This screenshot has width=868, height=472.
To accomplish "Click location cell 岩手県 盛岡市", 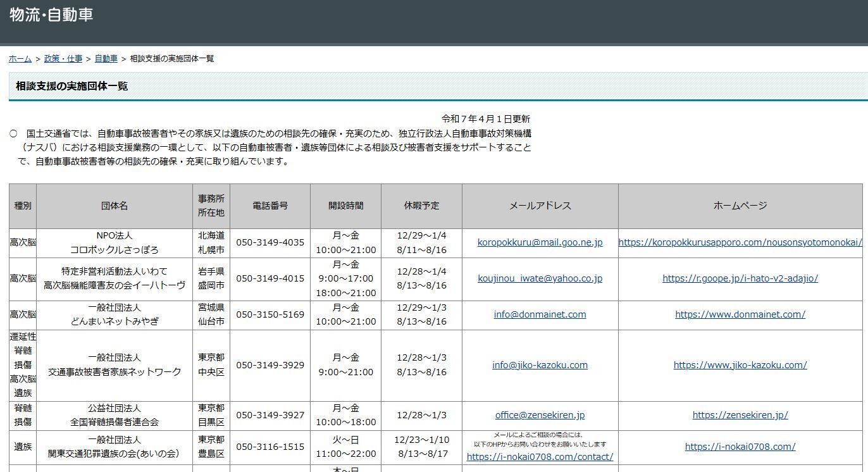I will (x=211, y=278).
